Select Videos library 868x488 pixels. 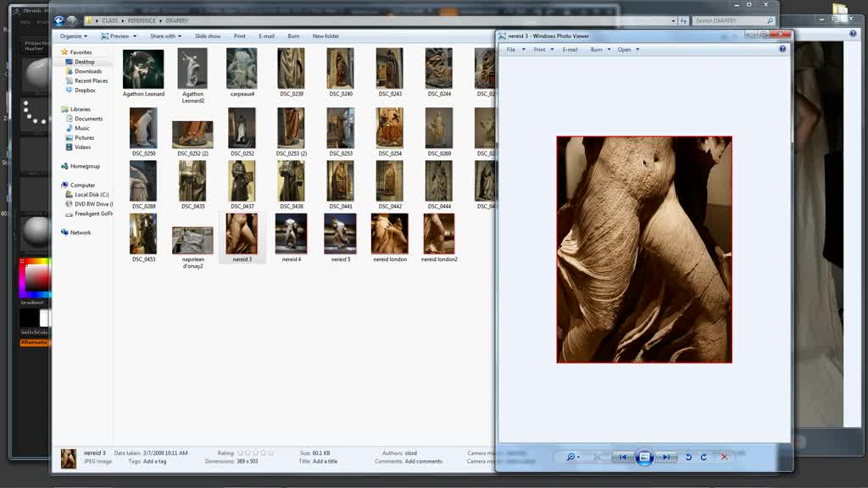point(82,147)
